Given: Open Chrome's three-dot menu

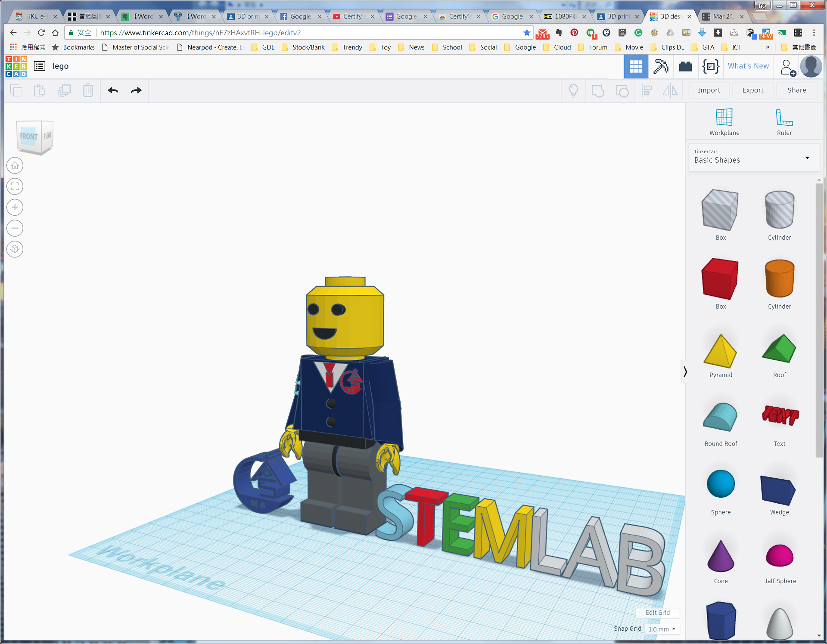Looking at the screenshot, I should 814,33.
